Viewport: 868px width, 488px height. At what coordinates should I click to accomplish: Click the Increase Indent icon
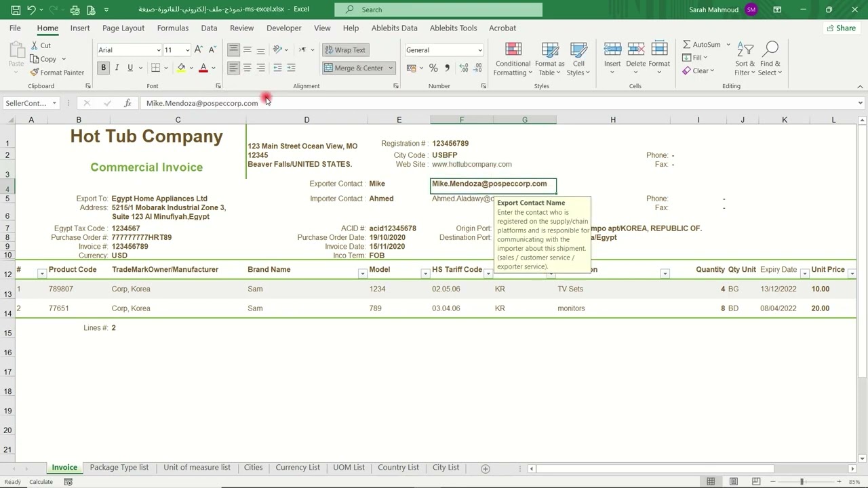pos(291,68)
